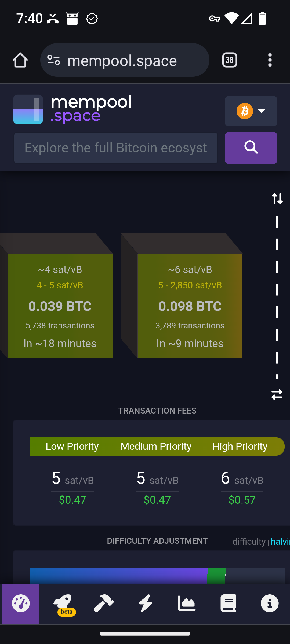The width and height of the screenshot is (290, 644).
Task: Tap the purple search magnifier button
Action: (x=251, y=148)
